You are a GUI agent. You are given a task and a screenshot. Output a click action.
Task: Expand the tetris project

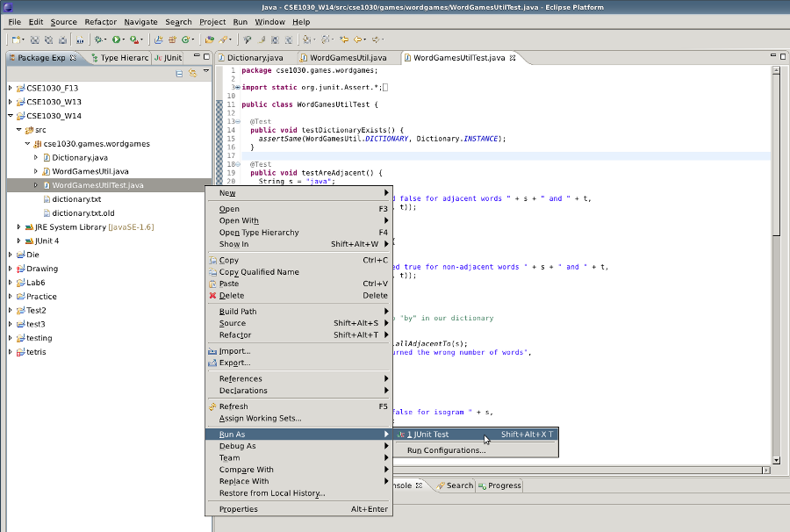10,352
